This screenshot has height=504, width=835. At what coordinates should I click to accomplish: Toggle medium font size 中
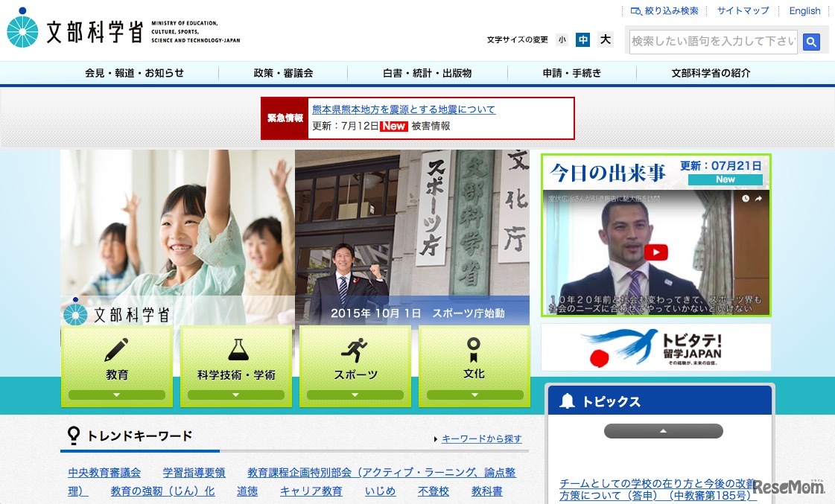pos(583,39)
